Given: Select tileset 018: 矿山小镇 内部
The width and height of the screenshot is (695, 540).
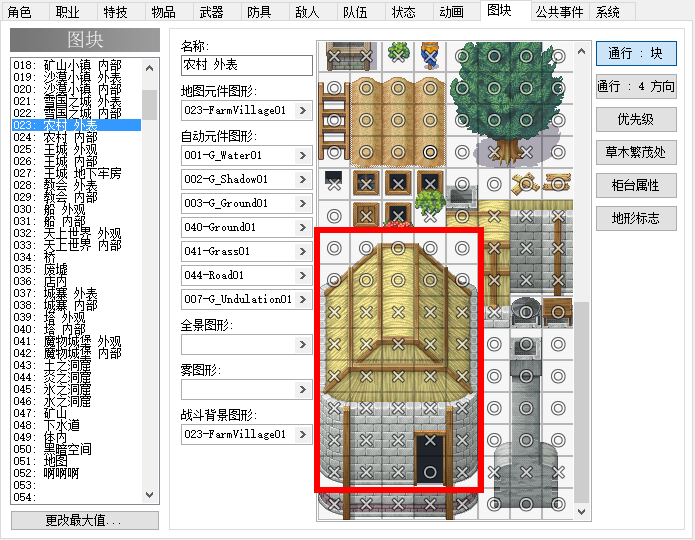Looking at the screenshot, I should coord(76,65).
